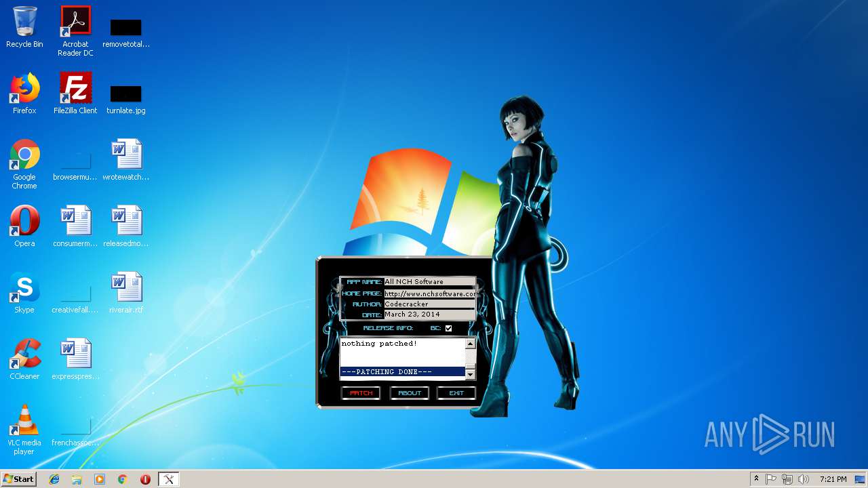Click the App Name field
Screen dimensions: 868x488
point(430,281)
